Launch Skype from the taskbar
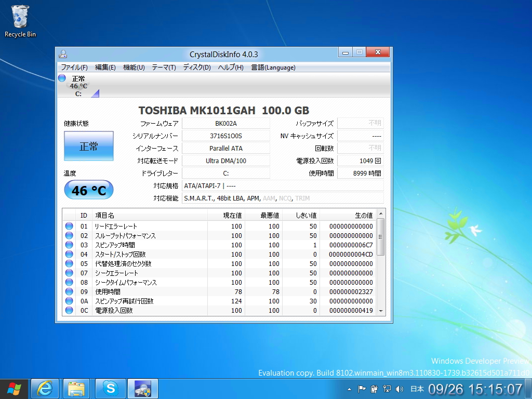Screen dimensions: 532x399 [x=110, y=389]
